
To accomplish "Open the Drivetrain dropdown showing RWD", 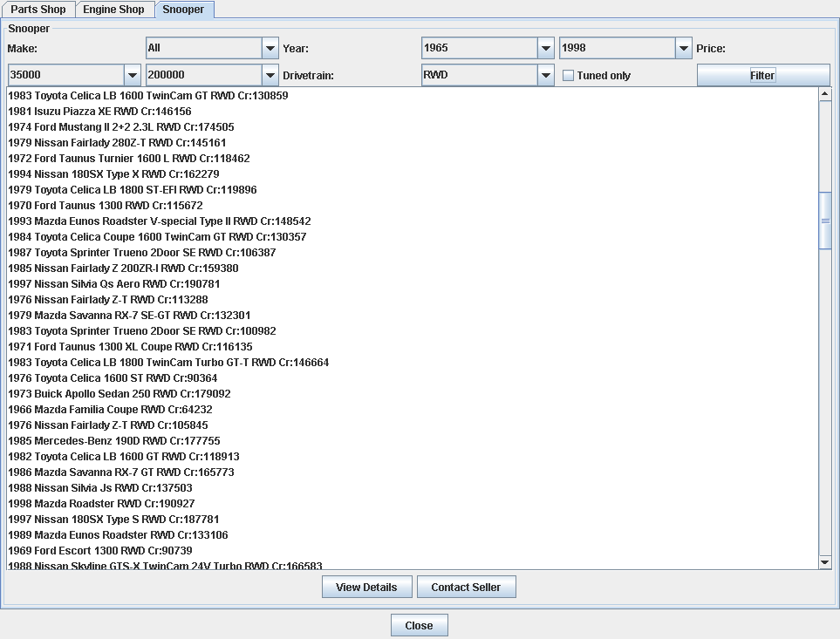I will tap(488, 75).
